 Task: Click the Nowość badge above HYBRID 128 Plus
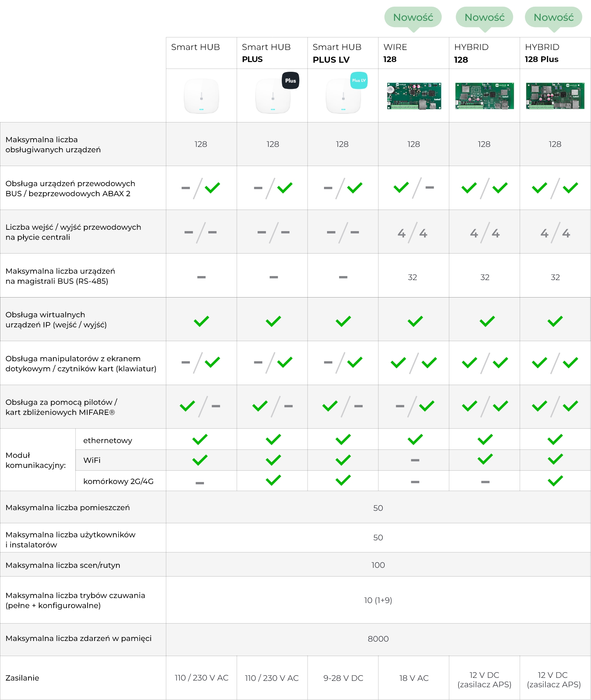tap(553, 17)
